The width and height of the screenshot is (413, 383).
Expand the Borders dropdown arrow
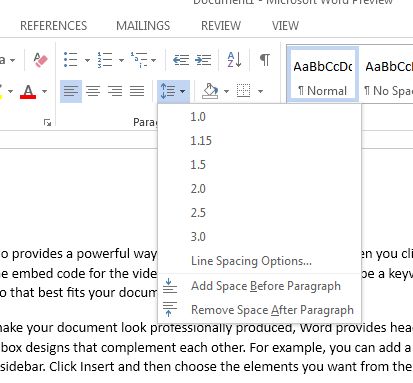coord(260,91)
